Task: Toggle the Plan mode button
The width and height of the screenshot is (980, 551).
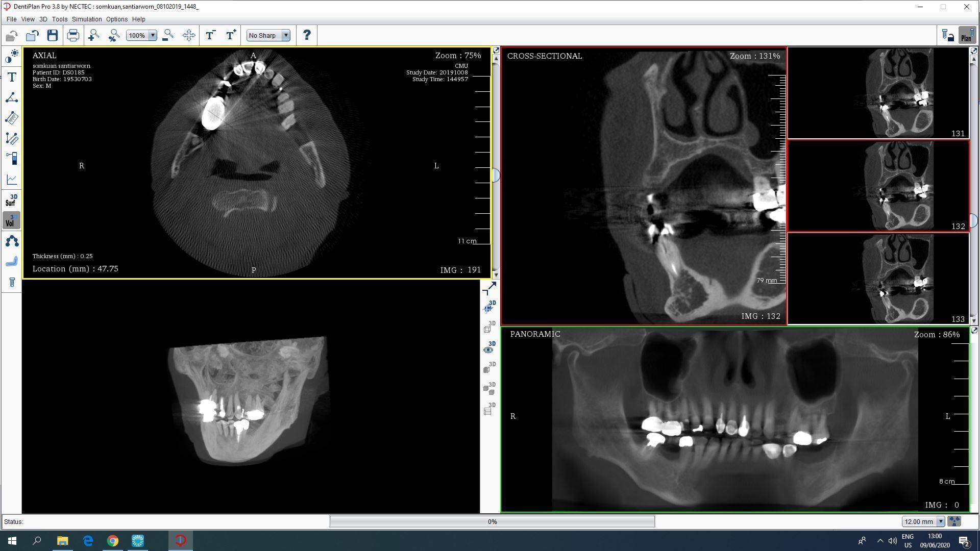Action: coord(966,35)
